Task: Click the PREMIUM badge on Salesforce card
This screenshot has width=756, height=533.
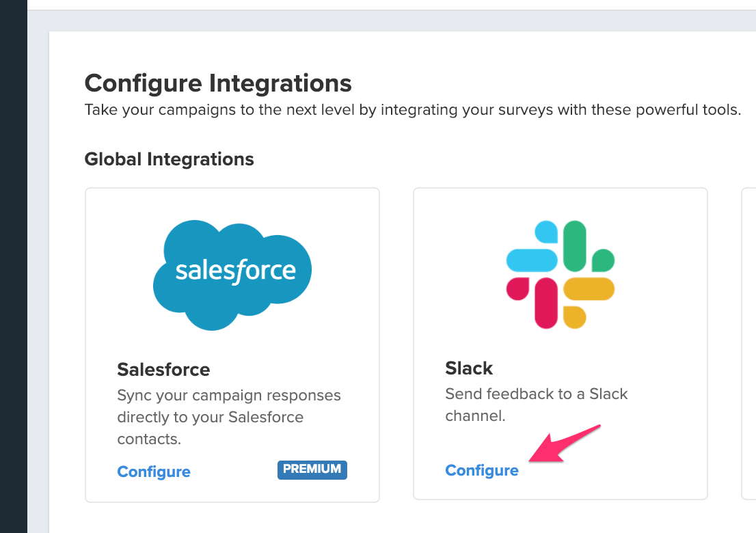Action: (x=312, y=469)
